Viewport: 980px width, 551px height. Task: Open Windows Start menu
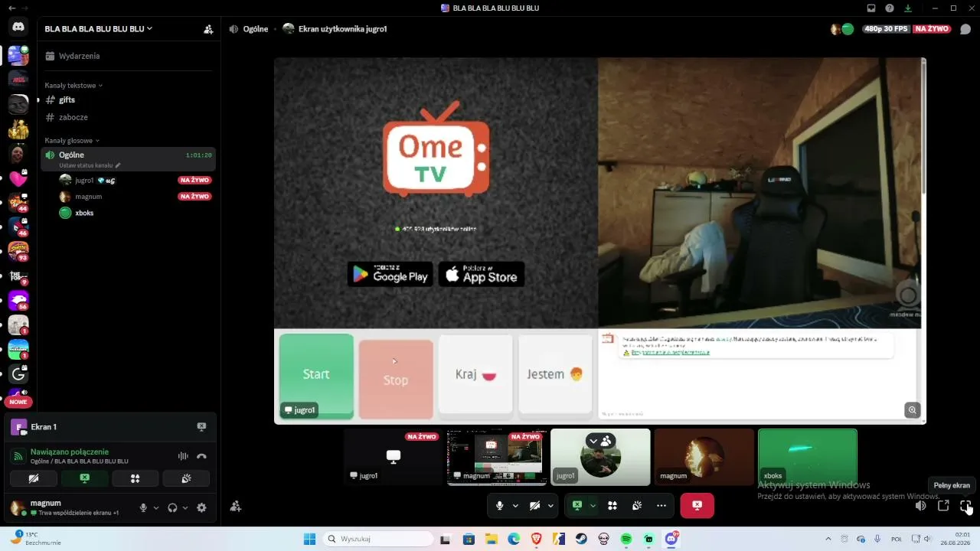[309, 540]
